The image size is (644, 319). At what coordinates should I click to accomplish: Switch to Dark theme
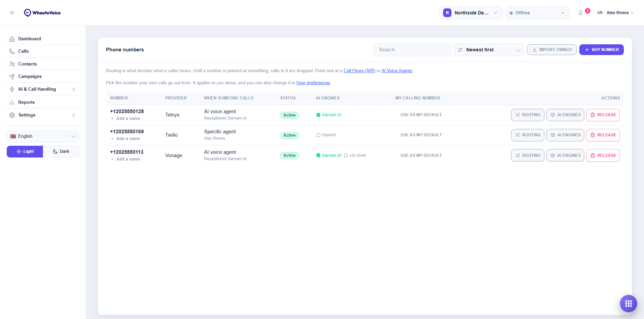tap(61, 151)
